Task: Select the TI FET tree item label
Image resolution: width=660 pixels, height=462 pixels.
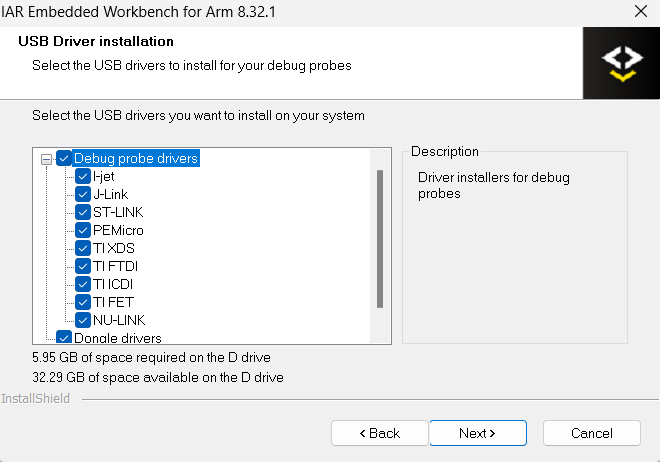Action: coord(113,302)
